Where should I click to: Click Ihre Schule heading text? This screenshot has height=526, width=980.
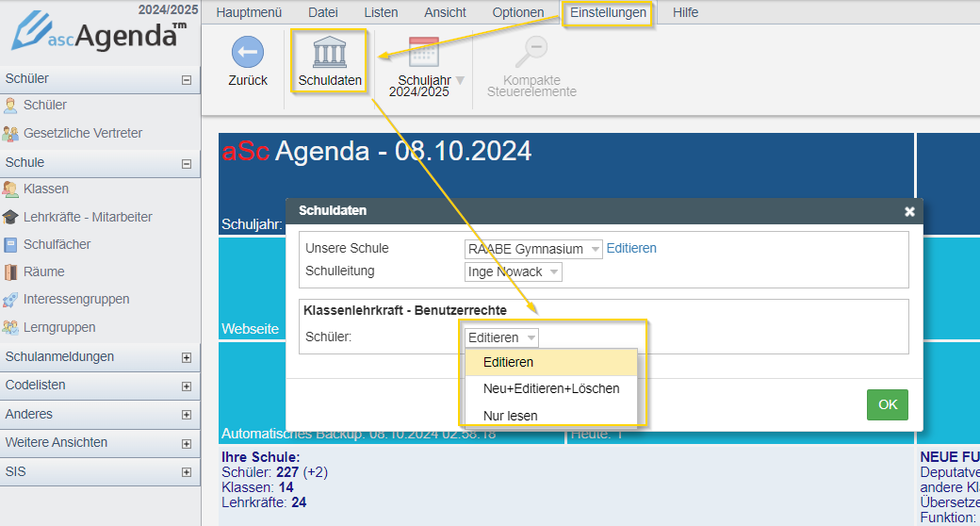(261, 457)
